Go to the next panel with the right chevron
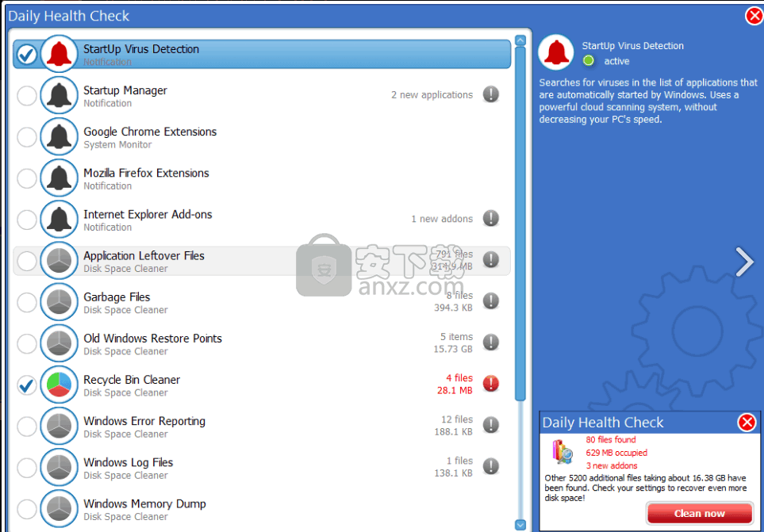This screenshot has width=764, height=532. click(x=744, y=262)
